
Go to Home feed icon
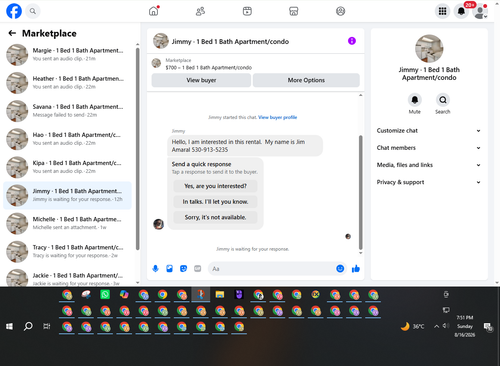pos(154,11)
